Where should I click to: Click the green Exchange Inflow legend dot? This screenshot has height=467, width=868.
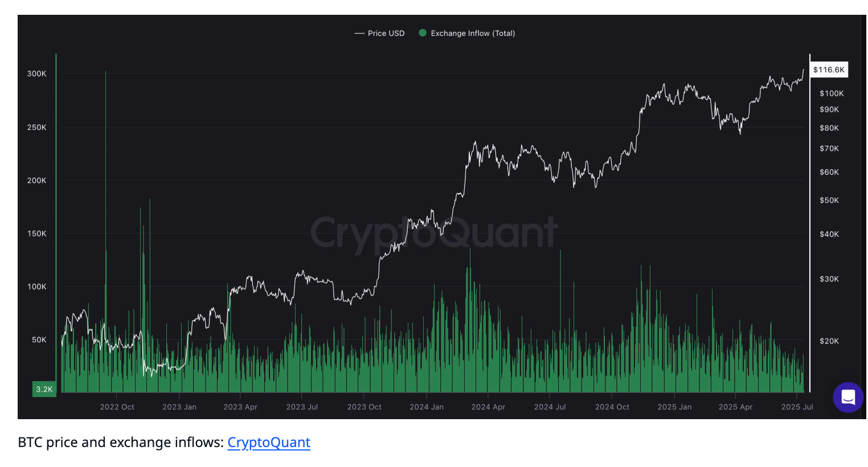click(423, 33)
